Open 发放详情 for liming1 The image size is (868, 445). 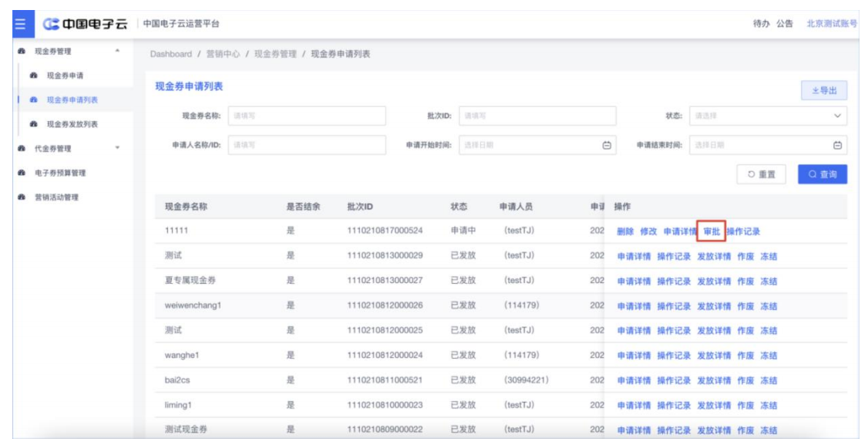point(714,406)
